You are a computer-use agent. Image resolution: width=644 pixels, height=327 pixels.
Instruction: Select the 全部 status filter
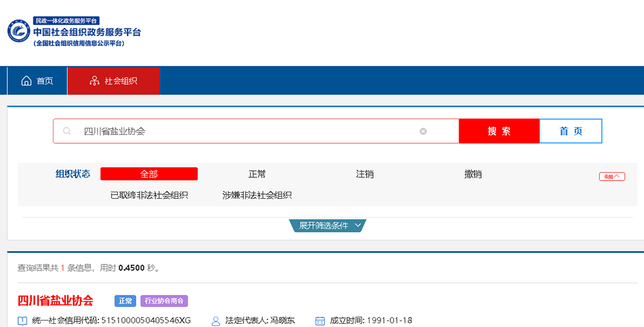(x=149, y=174)
